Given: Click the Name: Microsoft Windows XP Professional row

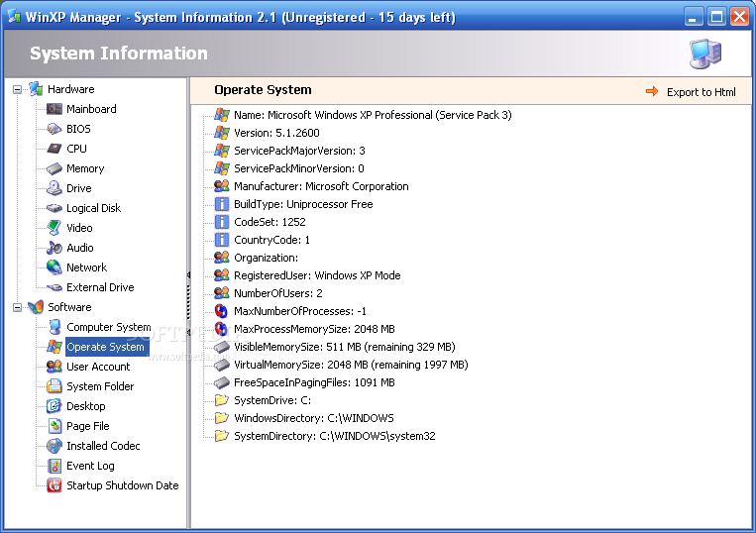Looking at the screenshot, I should (x=373, y=115).
